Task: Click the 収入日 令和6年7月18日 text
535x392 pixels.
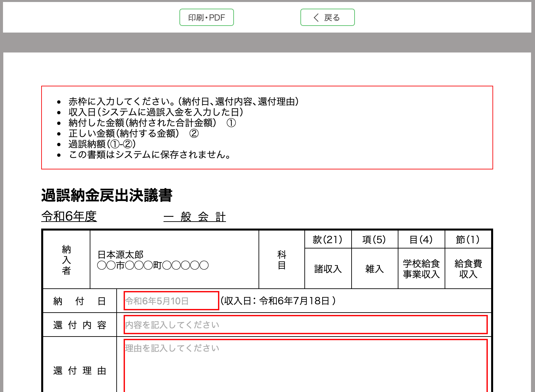Action: [x=278, y=301]
